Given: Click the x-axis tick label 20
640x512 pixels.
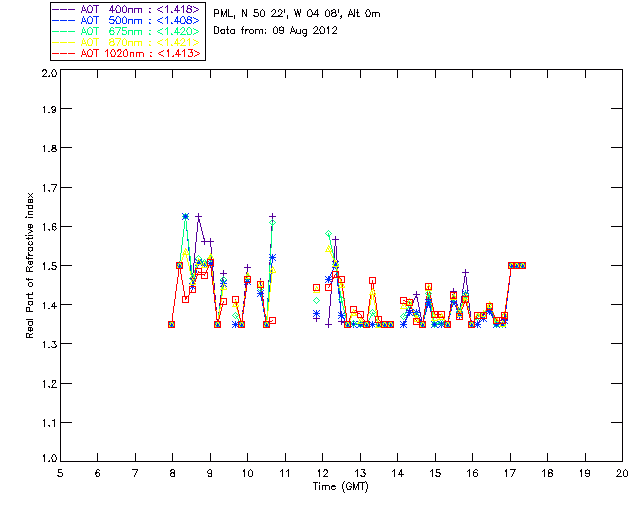Looking at the screenshot, I should pyautogui.click(x=622, y=473).
